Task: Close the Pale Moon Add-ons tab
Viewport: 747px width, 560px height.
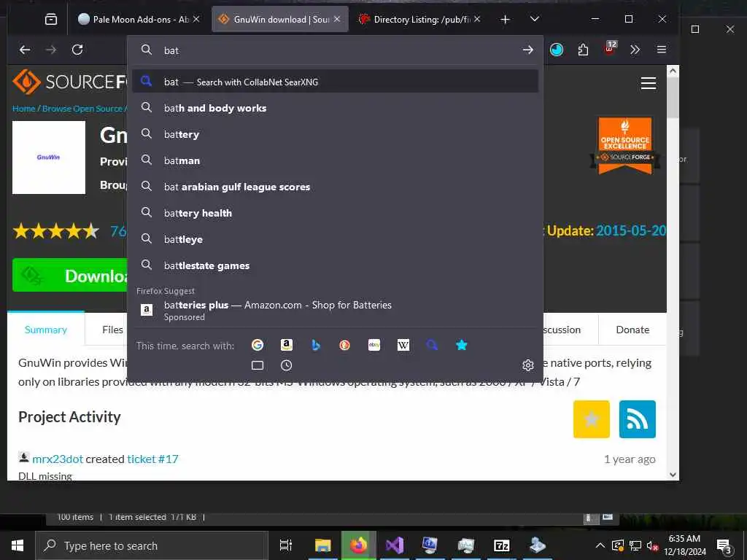Action: 196,19
